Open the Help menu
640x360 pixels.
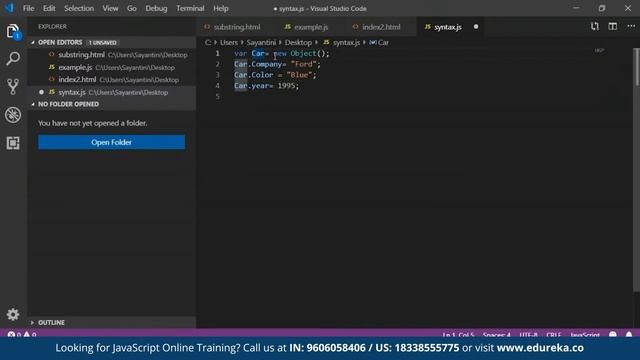(x=221, y=8)
